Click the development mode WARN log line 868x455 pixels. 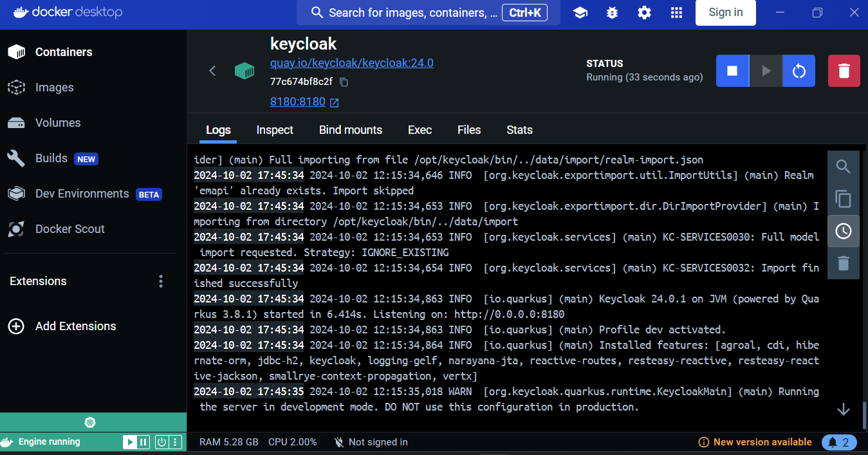click(506, 399)
